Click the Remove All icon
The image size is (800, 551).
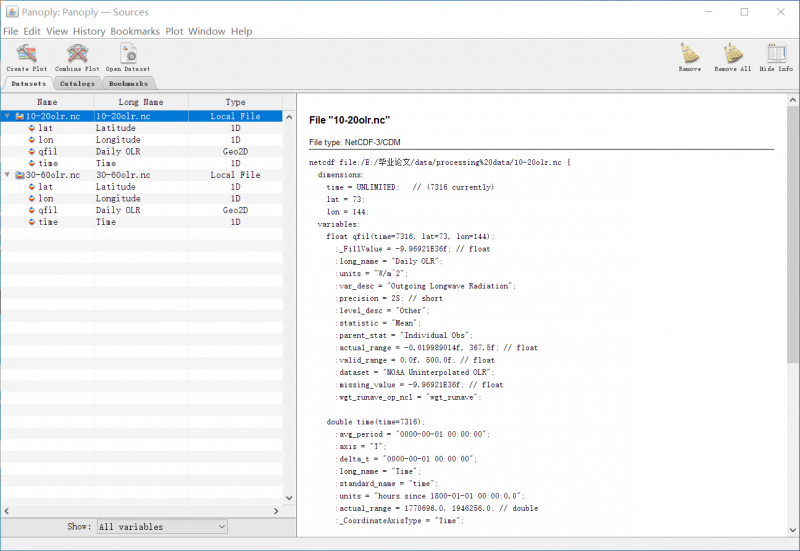pyautogui.click(x=732, y=53)
